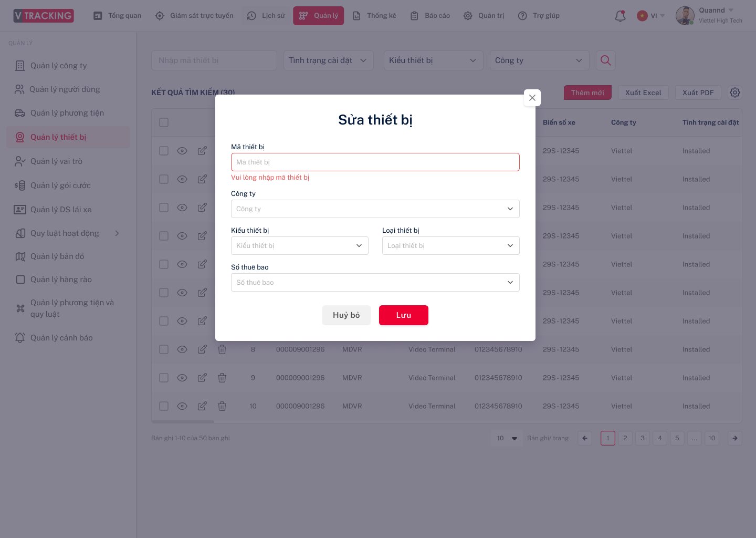Delete row 9 using trash icon
Viewport: 756px width, 538px height.
[x=222, y=378]
